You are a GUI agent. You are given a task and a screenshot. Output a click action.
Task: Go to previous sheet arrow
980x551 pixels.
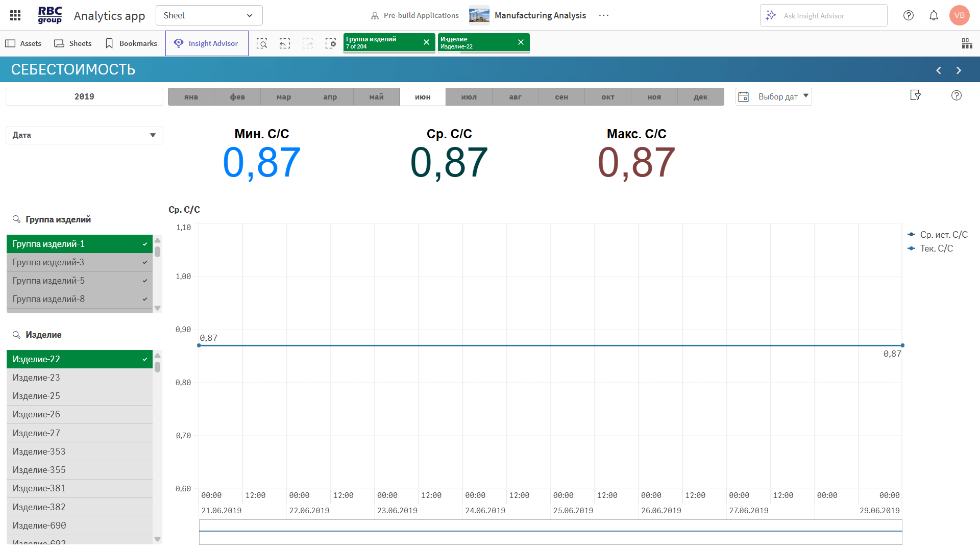[x=939, y=70]
